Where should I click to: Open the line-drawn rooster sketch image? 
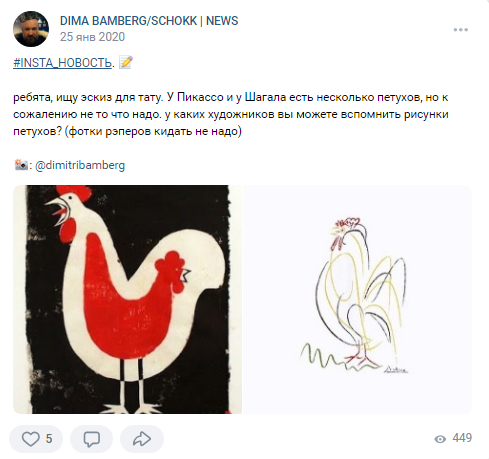tap(357, 299)
